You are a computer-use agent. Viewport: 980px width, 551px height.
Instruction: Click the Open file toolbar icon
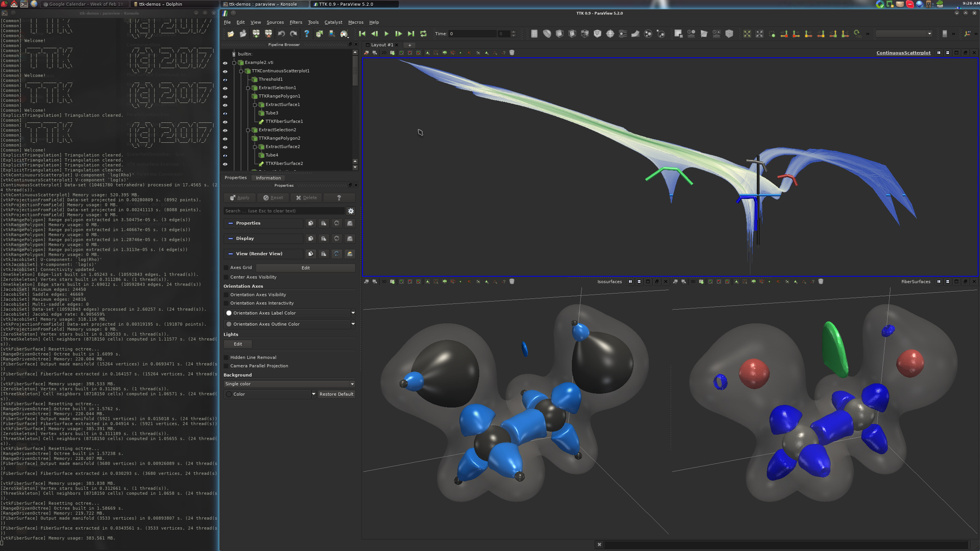coord(230,34)
